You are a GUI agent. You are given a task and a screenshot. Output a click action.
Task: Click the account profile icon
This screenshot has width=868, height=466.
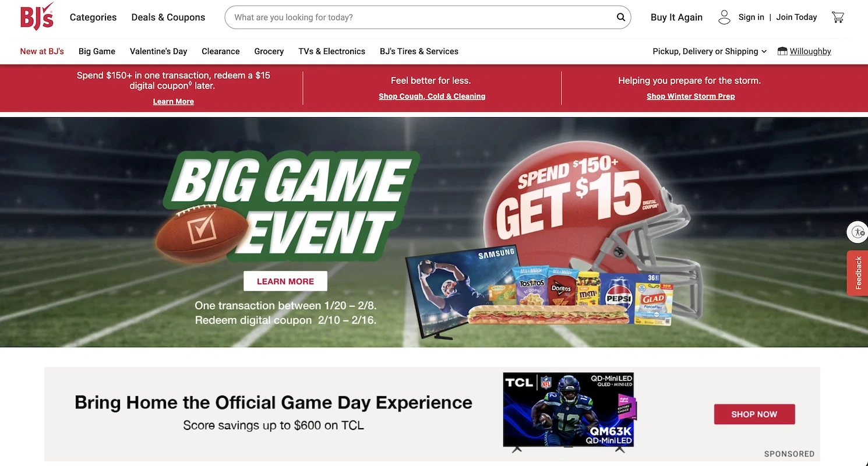(724, 17)
